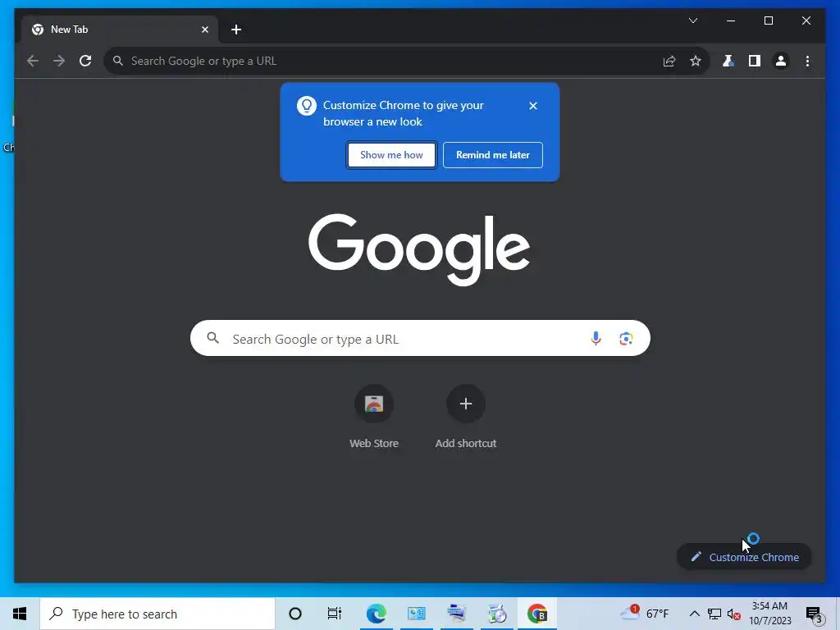Image resolution: width=840 pixels, height=630 pixels.
Task: Open Task View in taskbar
Action: click(335, 614)
